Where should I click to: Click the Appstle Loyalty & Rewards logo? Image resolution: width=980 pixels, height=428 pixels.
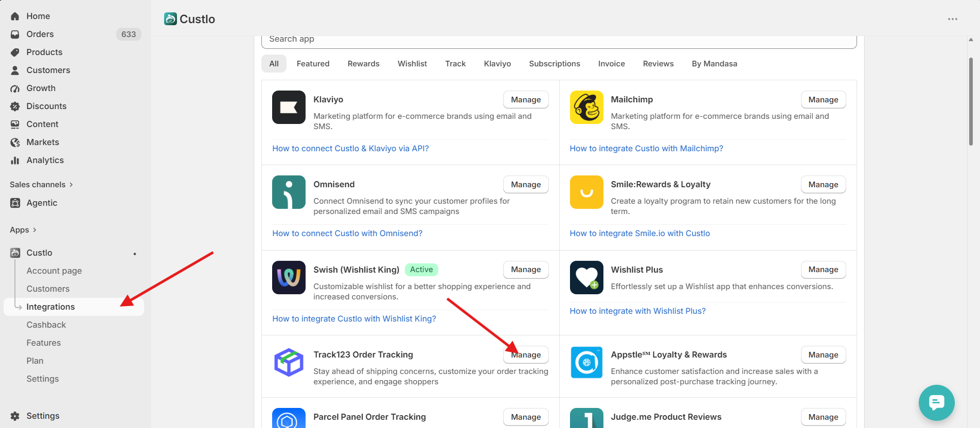coord(586,363)
